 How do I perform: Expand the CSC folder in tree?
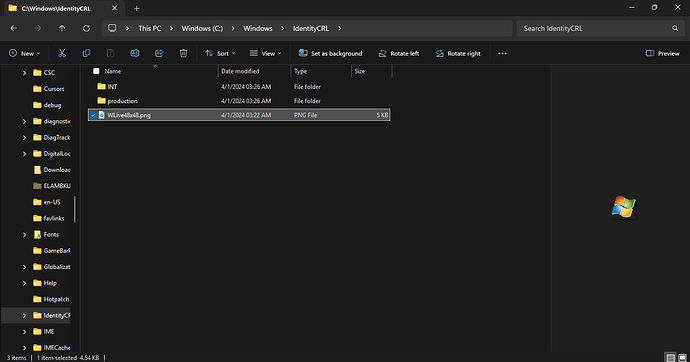point(24,73)
